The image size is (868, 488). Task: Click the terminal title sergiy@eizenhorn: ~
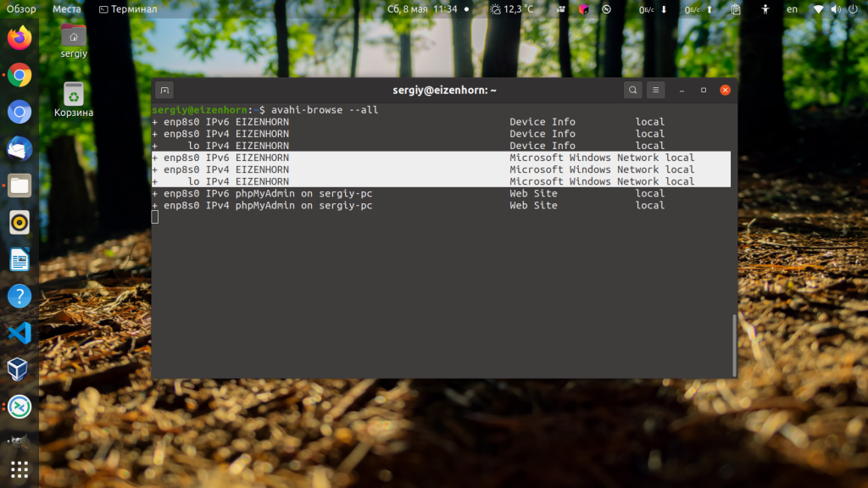pos(444,90)
